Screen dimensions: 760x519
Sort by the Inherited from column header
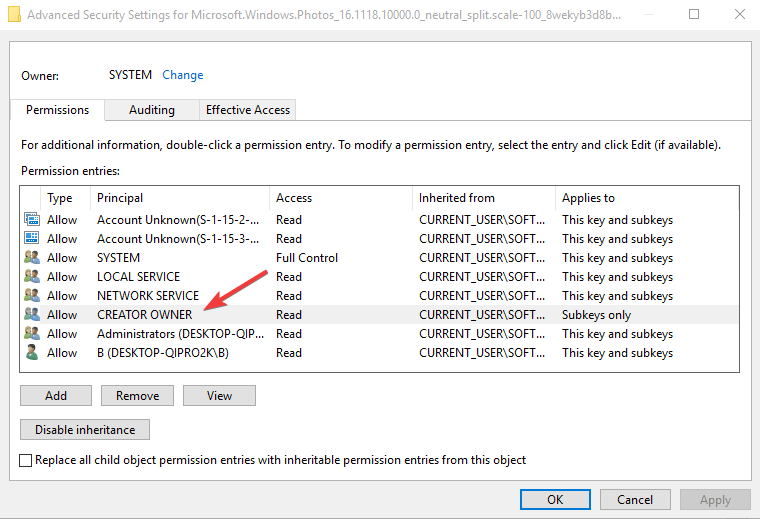tap(484, 198)
